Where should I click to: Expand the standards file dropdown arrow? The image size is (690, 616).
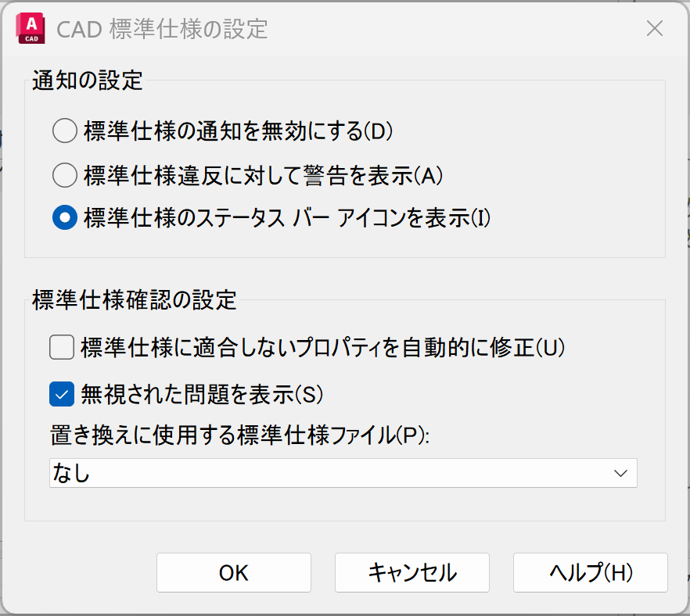tap(621, 473)
